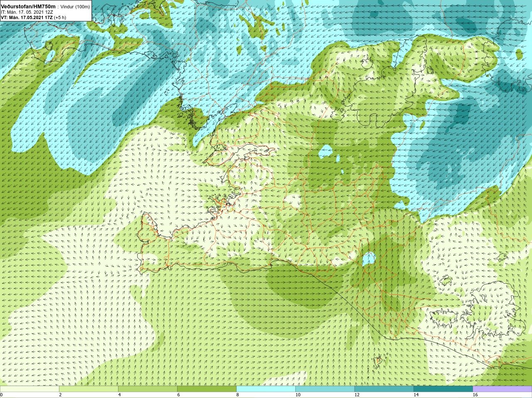This screenshot has width=532, height=398.
Task: Click the medium green legend swatch for 4–6
Action: (148, 389)
